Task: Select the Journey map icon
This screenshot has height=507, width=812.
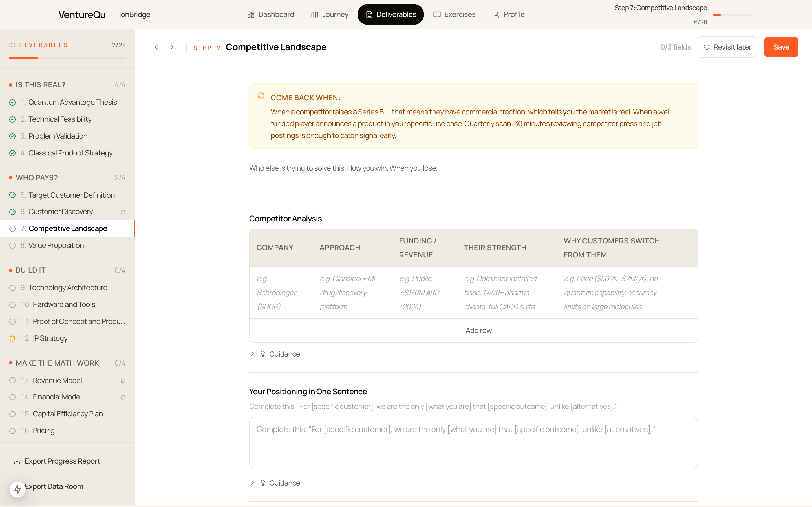Action: click(x=314, y=14)
